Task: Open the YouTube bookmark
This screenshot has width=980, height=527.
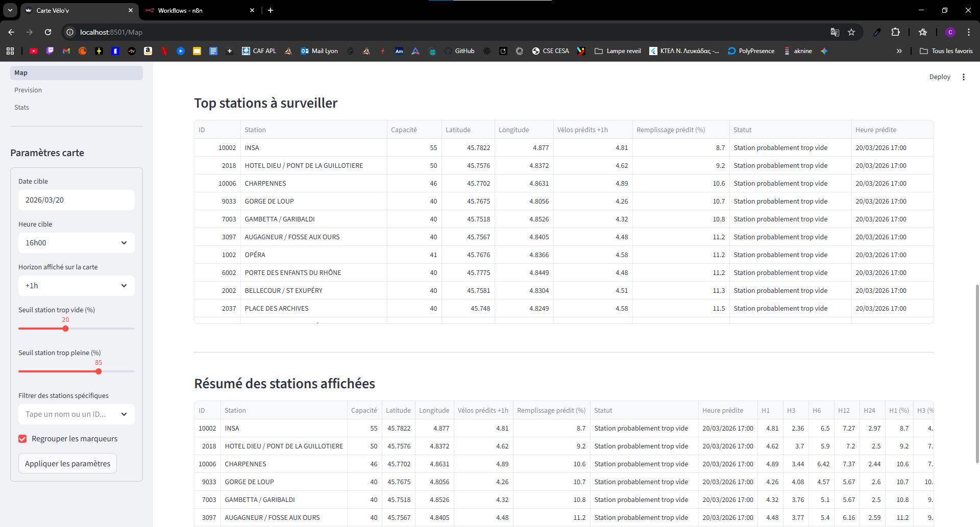Action: click(33, 51)
